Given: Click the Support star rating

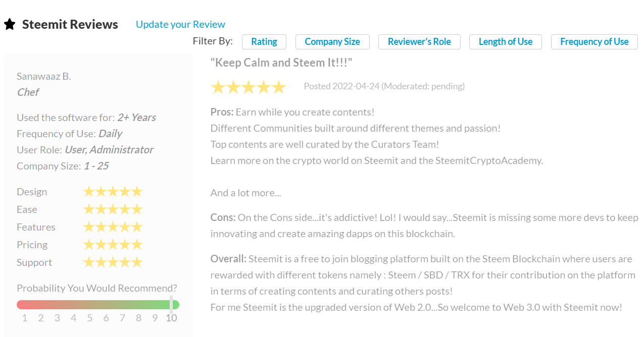Looking at the screenshot, I should (113, 262).
